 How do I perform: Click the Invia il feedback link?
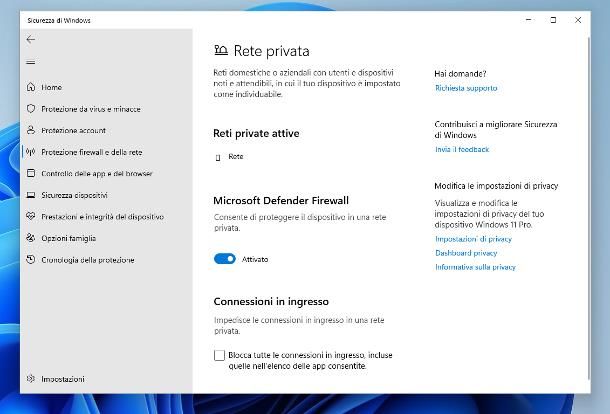pyautogui.click(x=462, y=149)
